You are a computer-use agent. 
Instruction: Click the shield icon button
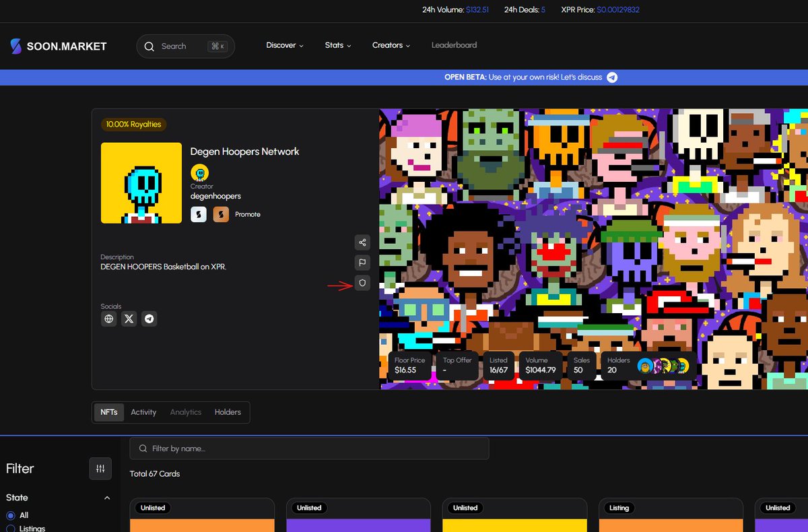[362, 284]
